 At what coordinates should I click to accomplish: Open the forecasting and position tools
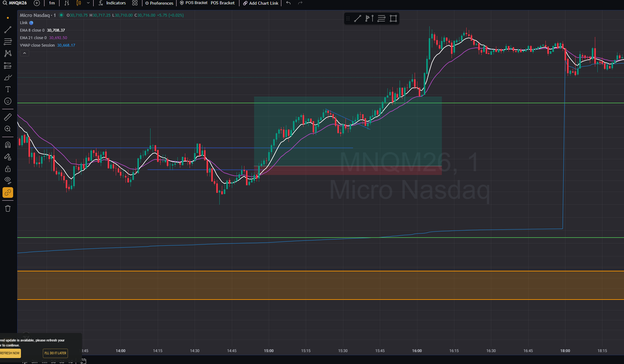pyautogui.click(x=8, y=66)
